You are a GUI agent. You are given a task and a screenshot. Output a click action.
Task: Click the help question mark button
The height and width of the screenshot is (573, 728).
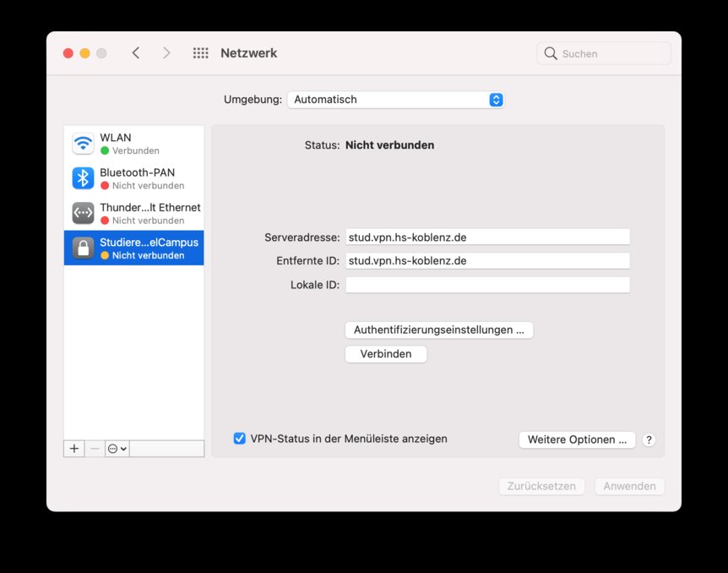[x=649, y=440]
